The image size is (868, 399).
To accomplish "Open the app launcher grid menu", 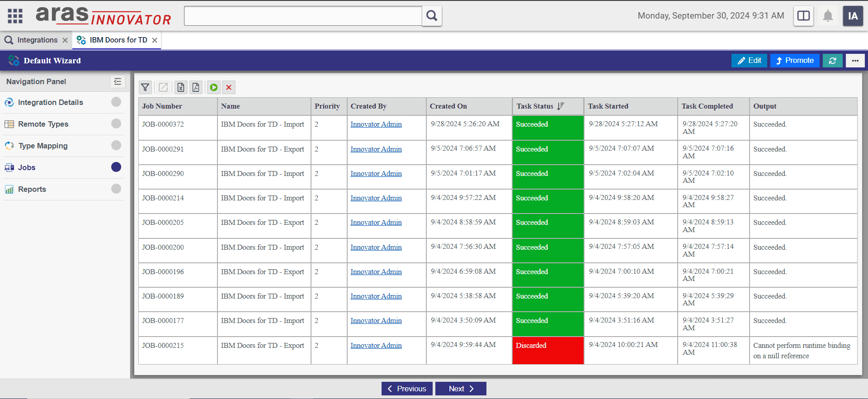I will (15, 16).
